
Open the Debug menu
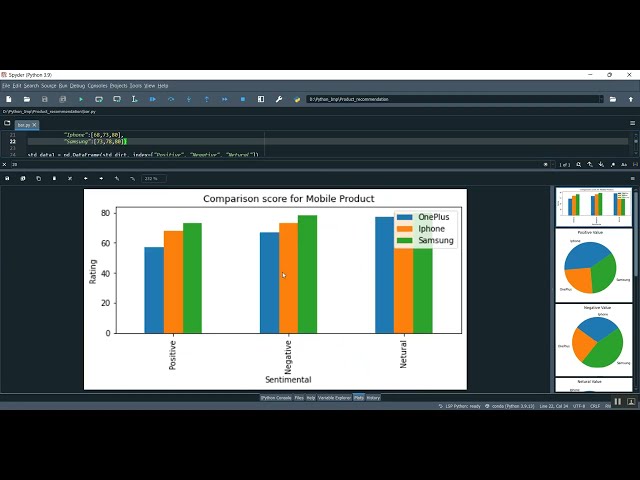pyautogui.click(x=77, y=86)
